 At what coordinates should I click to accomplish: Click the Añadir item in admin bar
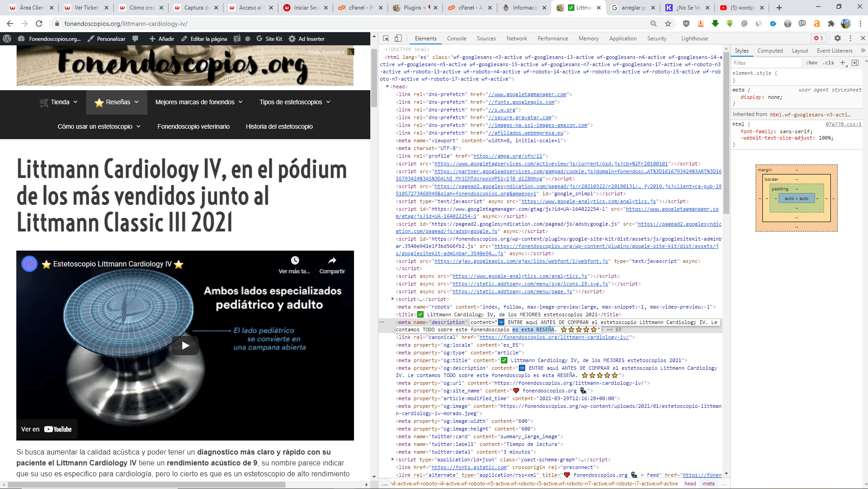(162, 39)
